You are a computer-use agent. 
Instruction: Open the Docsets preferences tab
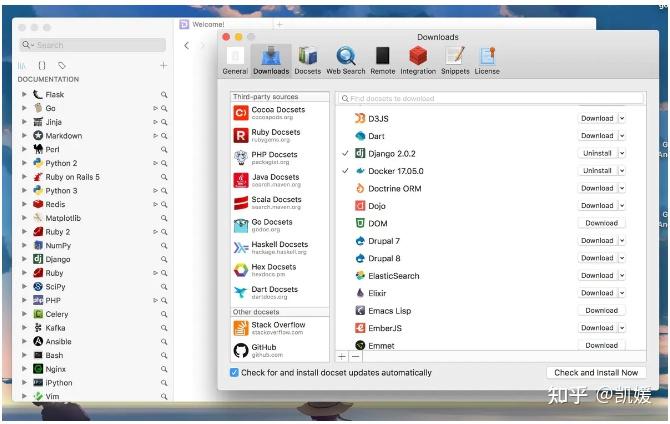click(307, 61)
